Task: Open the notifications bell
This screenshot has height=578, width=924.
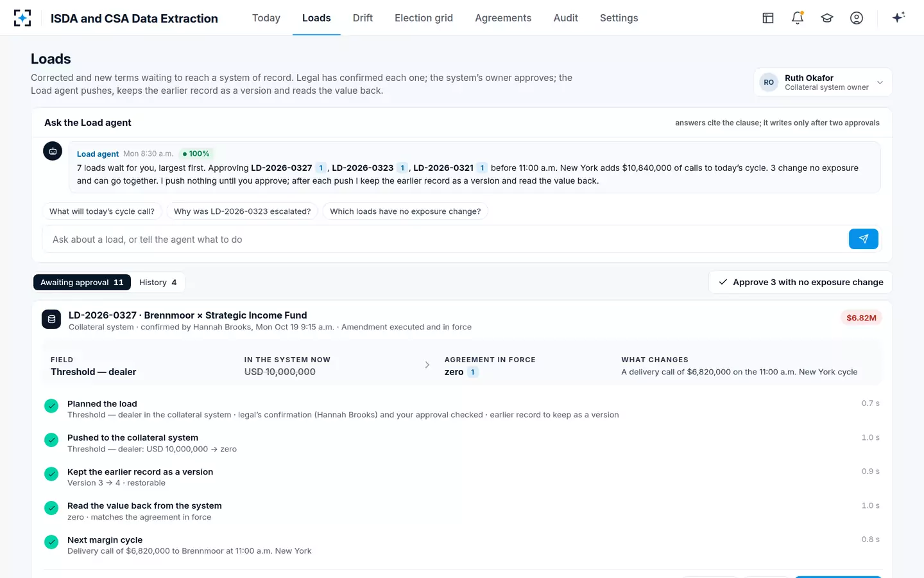Action: coord(798,18)
